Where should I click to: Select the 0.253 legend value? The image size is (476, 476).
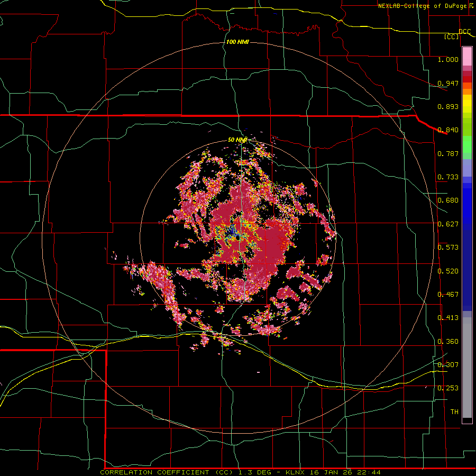448,388
